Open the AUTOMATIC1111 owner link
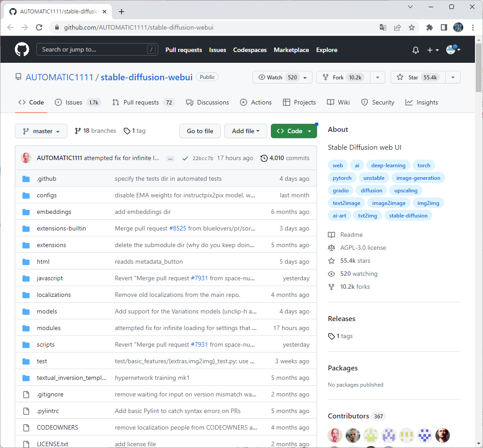The width and height of the screenshot is (483, 448). tap(59, 77)
